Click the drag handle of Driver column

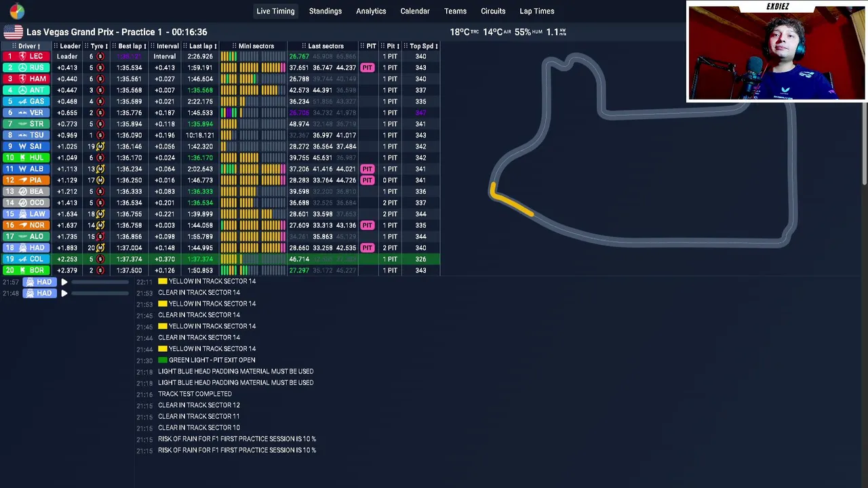coord(14,46)
